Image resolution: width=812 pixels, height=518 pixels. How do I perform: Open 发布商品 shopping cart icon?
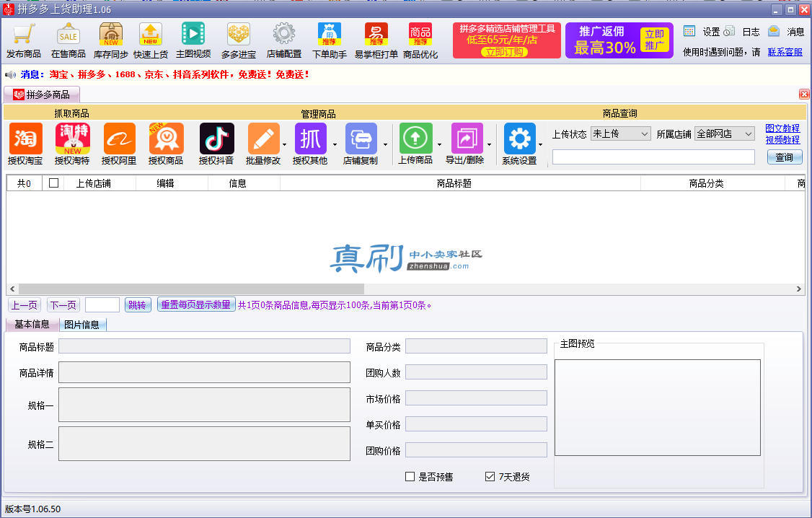click(x=24, y=35)
